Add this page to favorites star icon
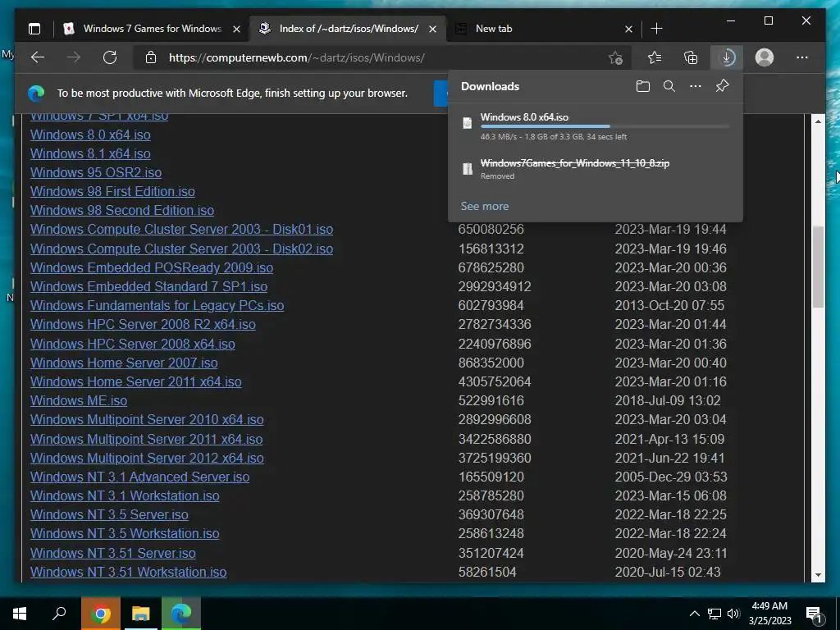 pos(616,57)
